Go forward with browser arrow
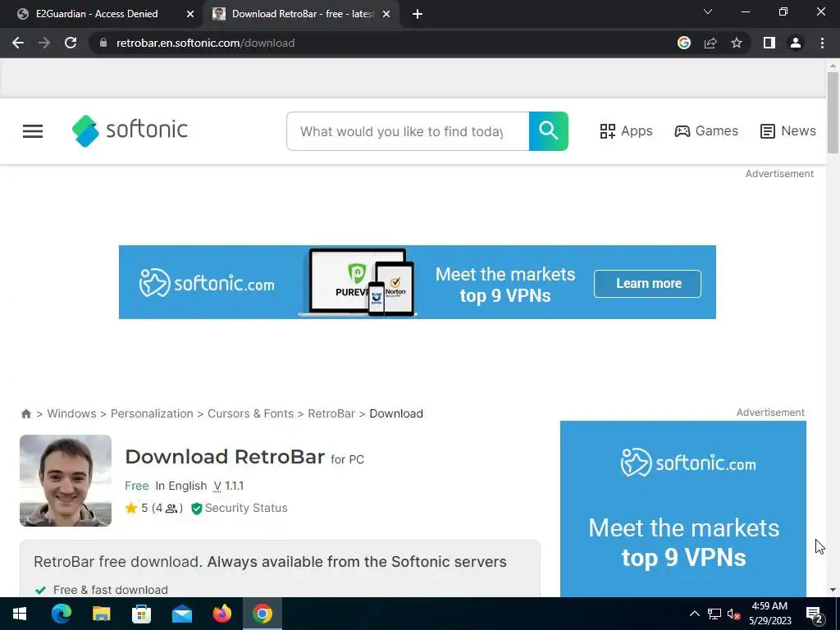This screenshot has height=630, width=840. pos(44,43)
